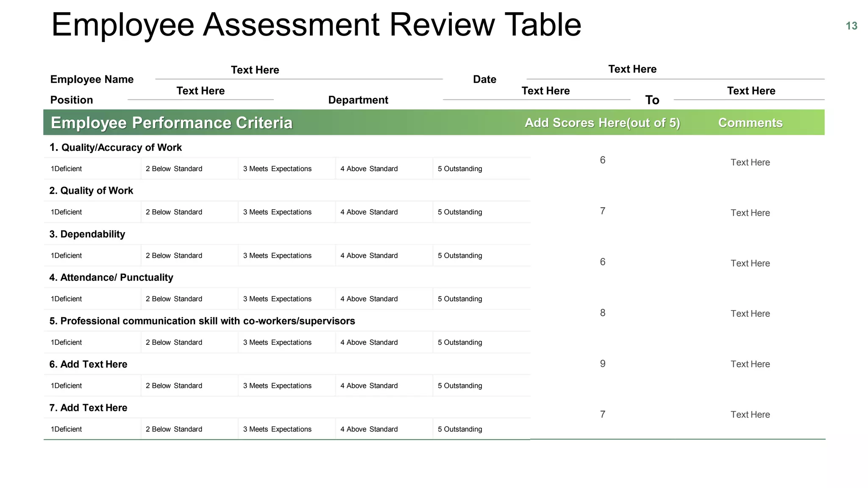Click the score value 8

click(x=603, y=313)
